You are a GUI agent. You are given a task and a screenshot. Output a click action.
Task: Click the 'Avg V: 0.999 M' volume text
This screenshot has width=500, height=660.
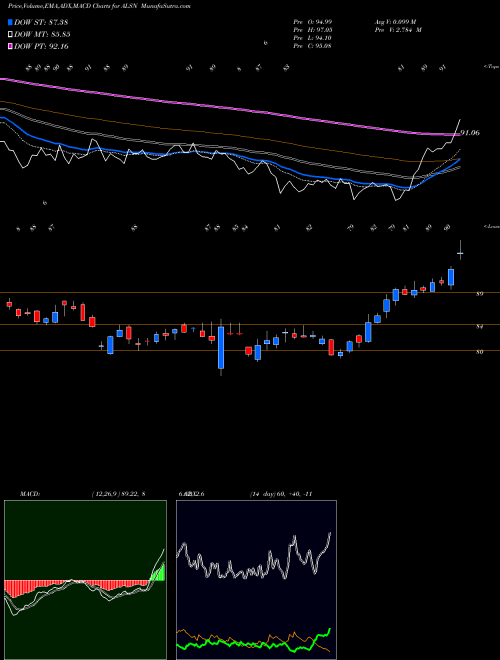398,22
